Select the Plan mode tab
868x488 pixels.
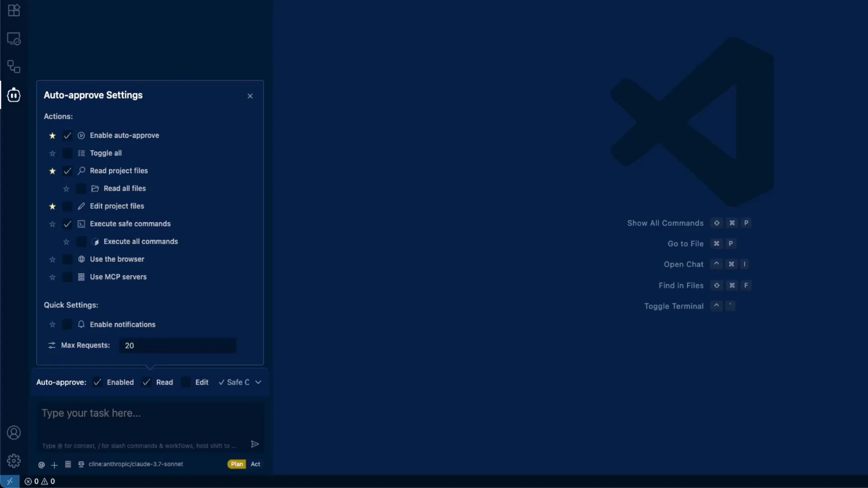click(x=236, y=464)
